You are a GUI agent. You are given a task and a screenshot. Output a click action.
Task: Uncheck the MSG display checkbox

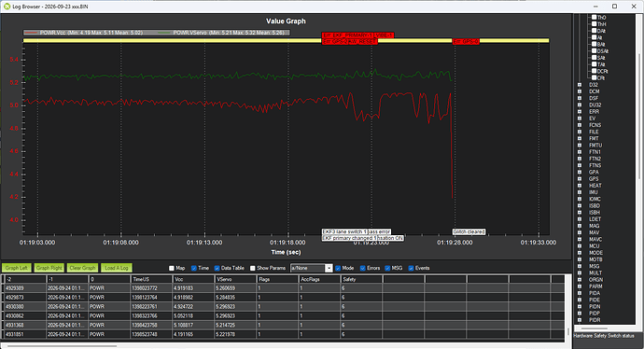387,268
